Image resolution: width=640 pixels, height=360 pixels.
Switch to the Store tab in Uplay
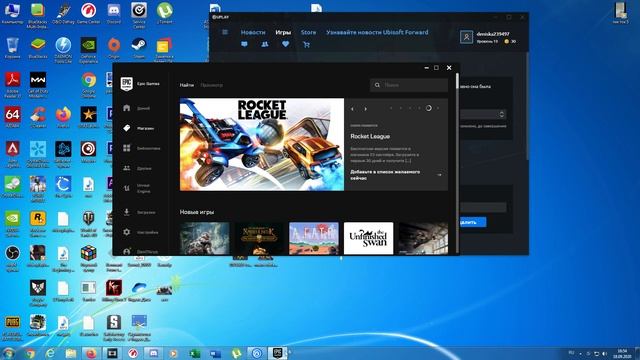click(x=309, y=32)
